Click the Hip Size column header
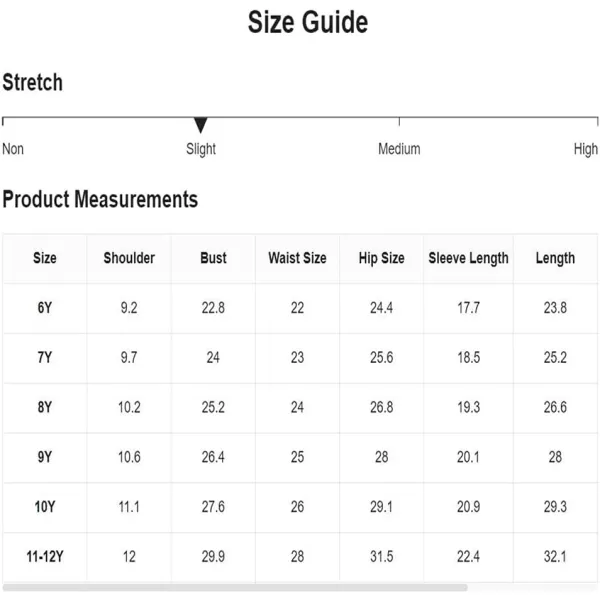 382,258
